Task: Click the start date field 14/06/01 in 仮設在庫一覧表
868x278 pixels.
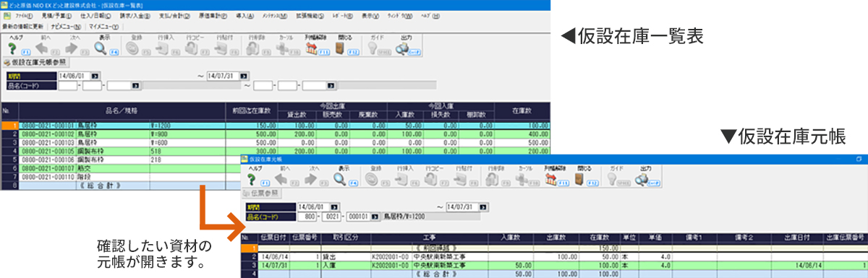Action: [74, 75]
